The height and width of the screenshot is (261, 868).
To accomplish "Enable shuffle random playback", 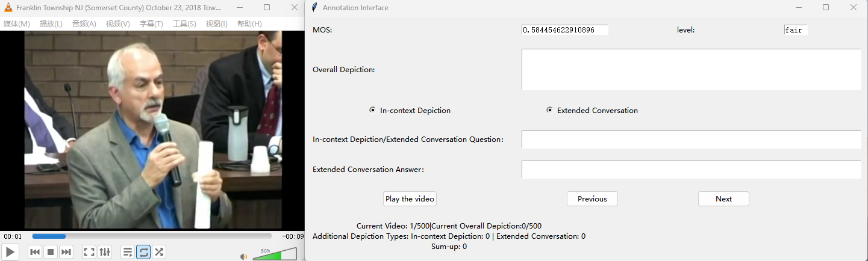I will (x=159, y=252).
